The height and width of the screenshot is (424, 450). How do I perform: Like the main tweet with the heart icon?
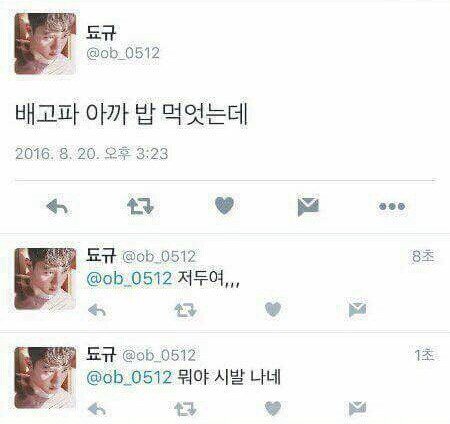click(x=224, y=205)
